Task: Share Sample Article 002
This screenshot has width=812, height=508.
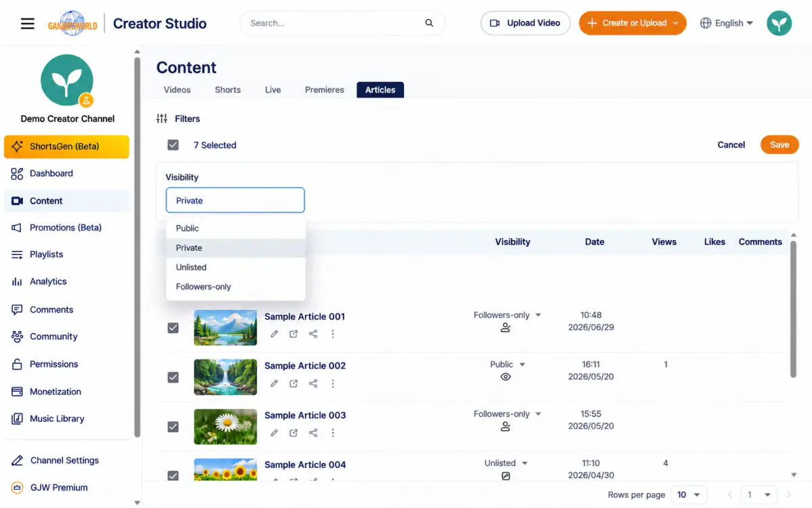Action: coord(313,384)
